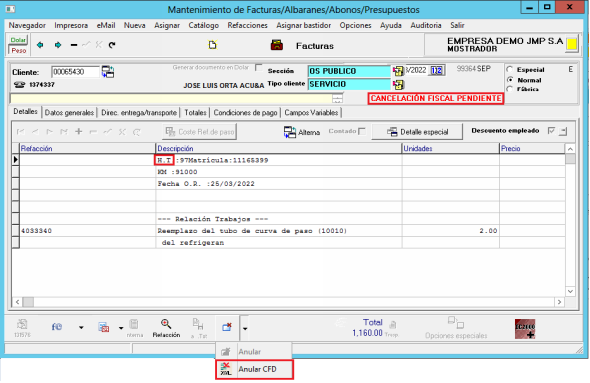The height and width of the screenshot is (383, 590).
Task: Click the expand-notes icon at the end of the yellow field
Action: point(338,99)
